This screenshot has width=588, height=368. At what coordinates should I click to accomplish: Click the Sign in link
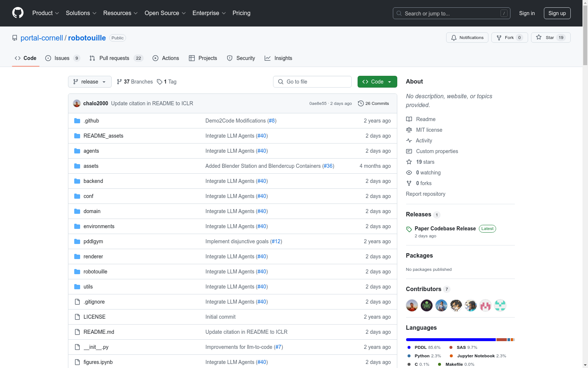pyautogui.click(x=527, y=13)
